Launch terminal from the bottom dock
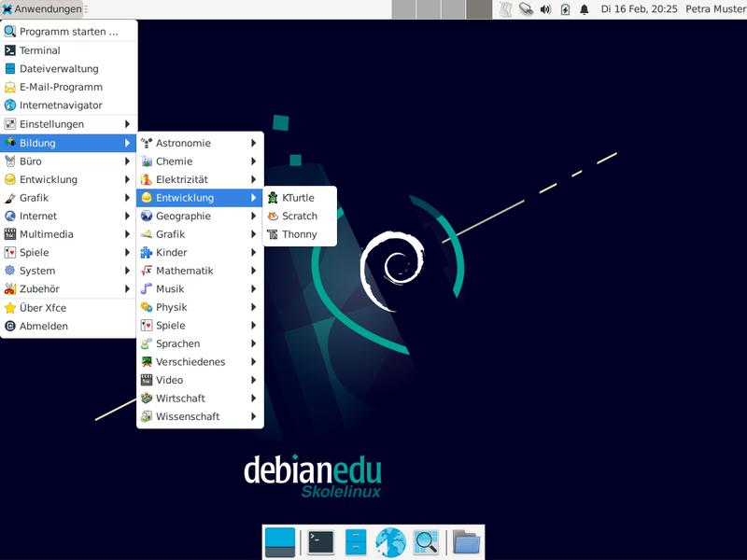Image resolution: width=747 pixels, height=560 pixels. 321,542
